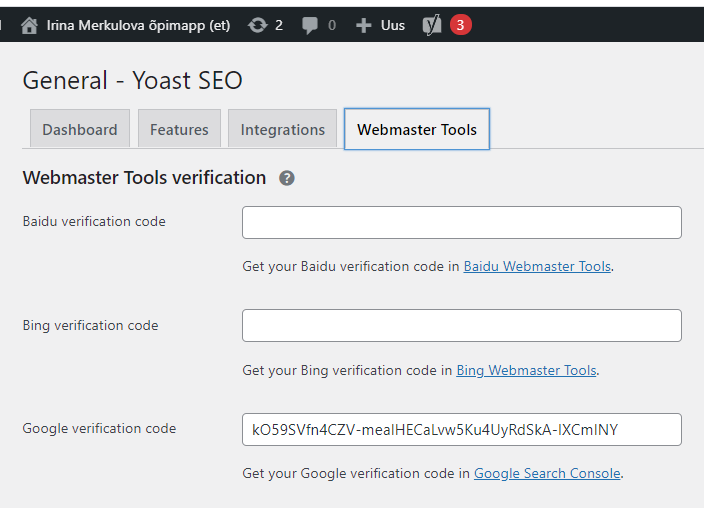The image size is (704, 508).
Task: Click the home icon in admin bar
Action: click(x=29, y=25)
